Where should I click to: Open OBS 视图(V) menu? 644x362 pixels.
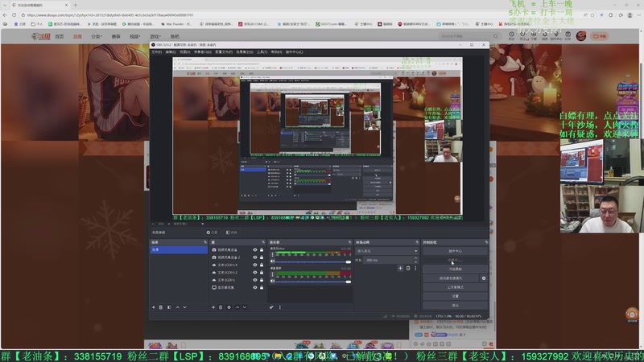click(x=185, y=52)
